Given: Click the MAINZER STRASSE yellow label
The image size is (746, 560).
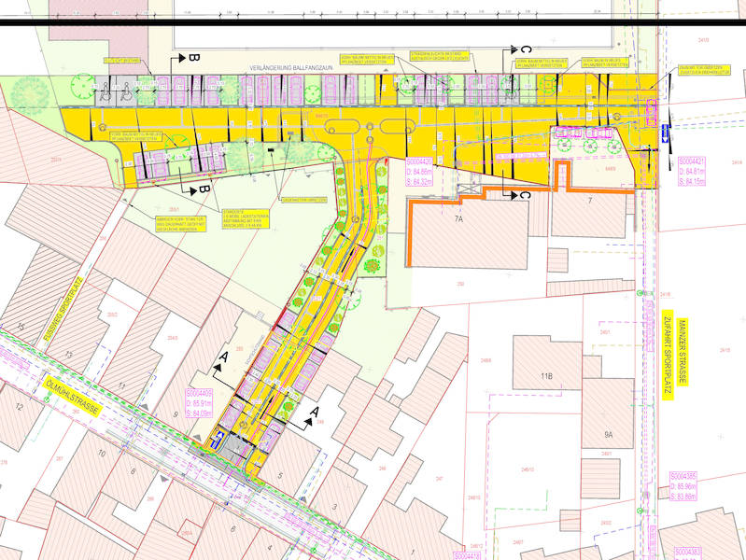Looking at the screenshot, I should [683, 351].
